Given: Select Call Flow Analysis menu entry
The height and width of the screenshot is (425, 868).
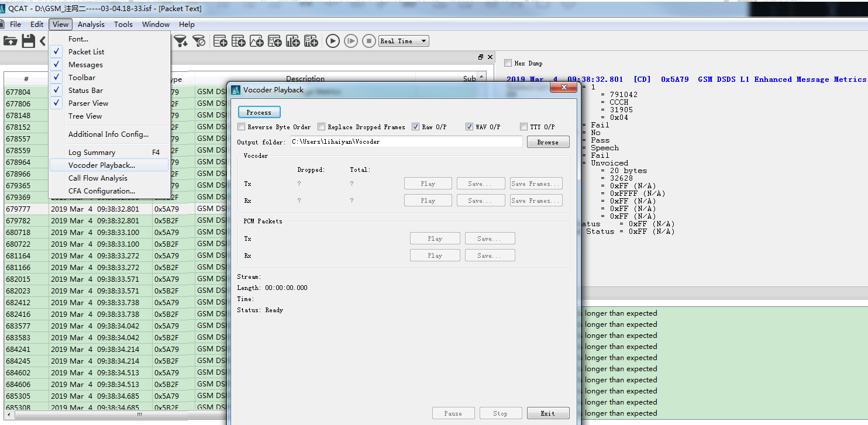Looking at the screenshot, I should [98, 178].
